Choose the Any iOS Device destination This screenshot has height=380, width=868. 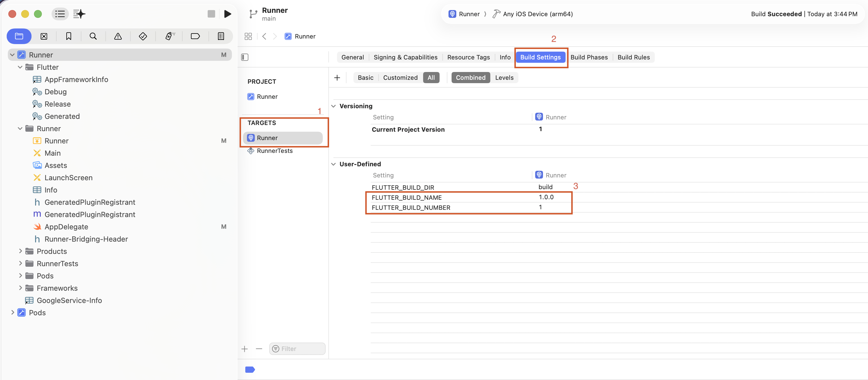[x=533, y=14]
